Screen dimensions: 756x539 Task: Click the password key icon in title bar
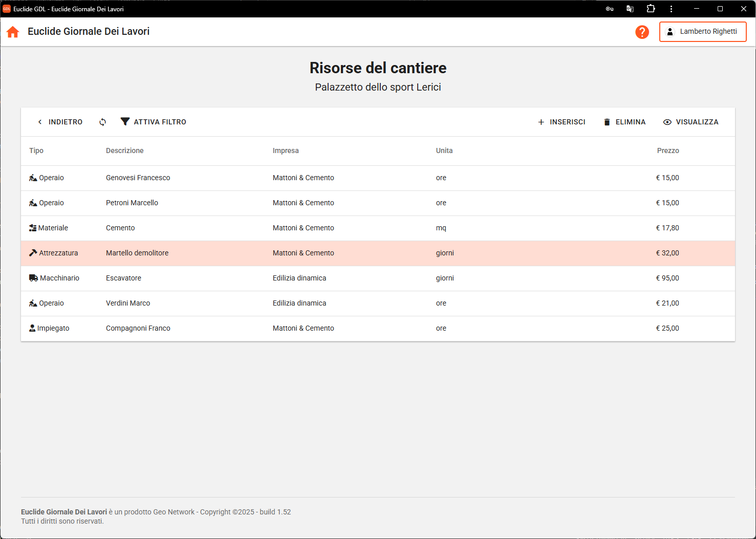(x=610, y=9)
